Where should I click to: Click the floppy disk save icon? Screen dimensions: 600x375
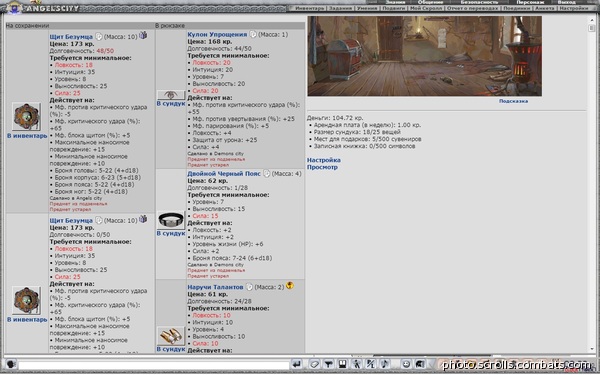[342, 364]
